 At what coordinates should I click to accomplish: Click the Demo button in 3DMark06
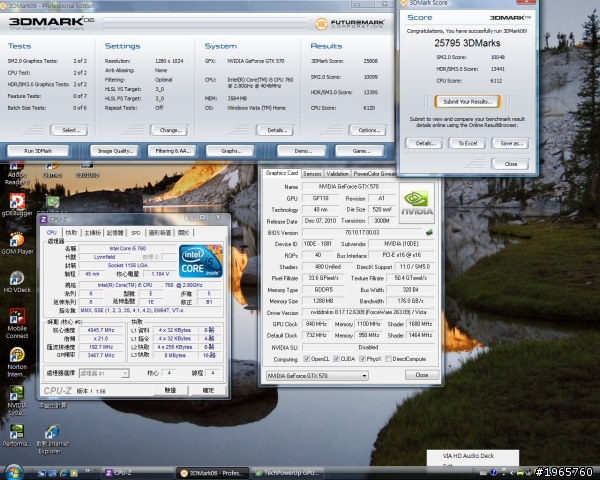[x=302, y=151]
